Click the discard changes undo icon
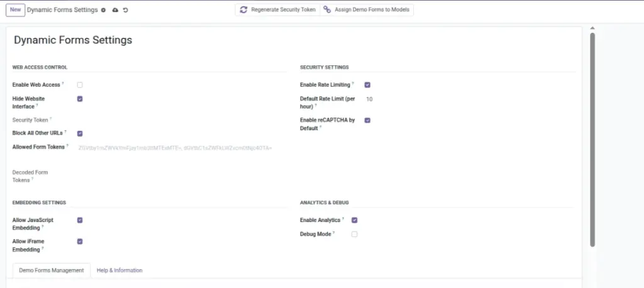Viewport: 644px width, 288px height. pos(126,10)
